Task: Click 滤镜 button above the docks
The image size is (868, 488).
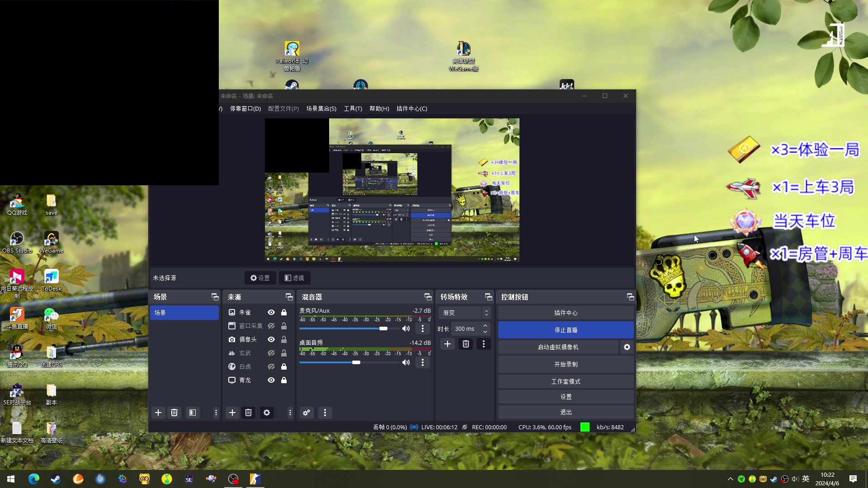Action: coord(295,278)
